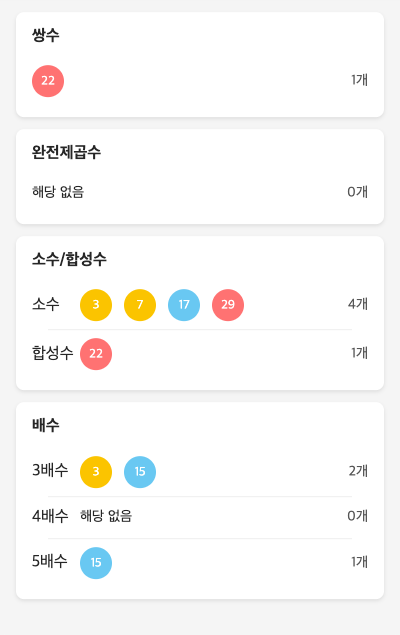Tap the red 29 ball in 소수 row
400x635 pixels.
228,305
